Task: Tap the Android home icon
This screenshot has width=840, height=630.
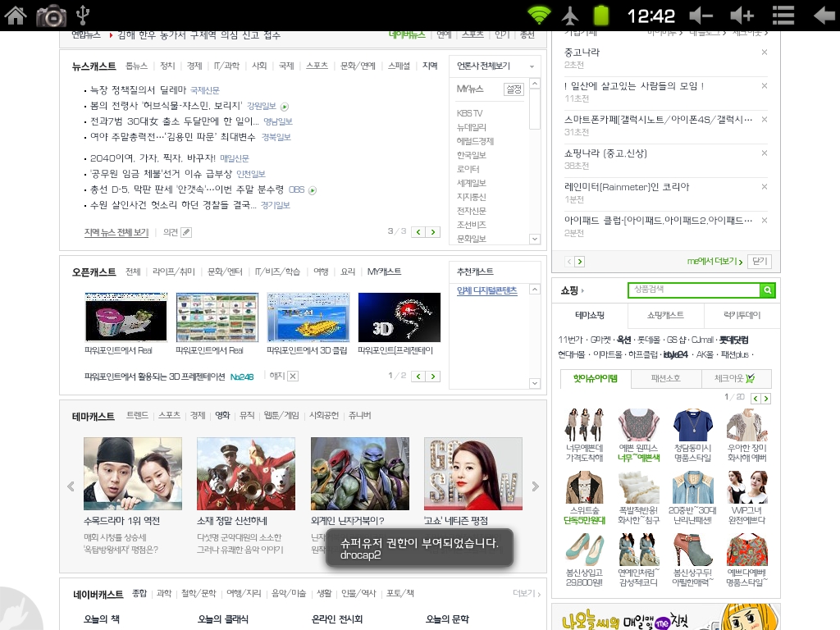Action: pyautogui.click(x=16, y=15)
